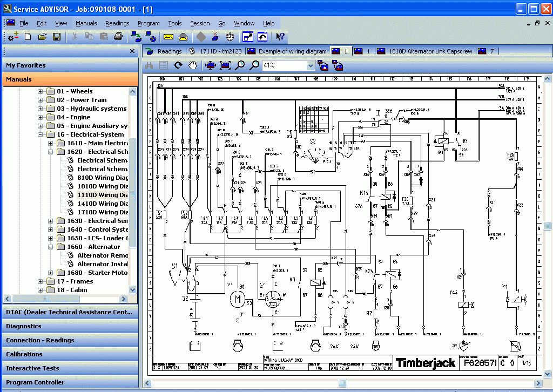Viewport: 553px width, 392px height.
Task: Collapse the 1620 - Electrical Schematics node
Action: [x=50, y=152]
